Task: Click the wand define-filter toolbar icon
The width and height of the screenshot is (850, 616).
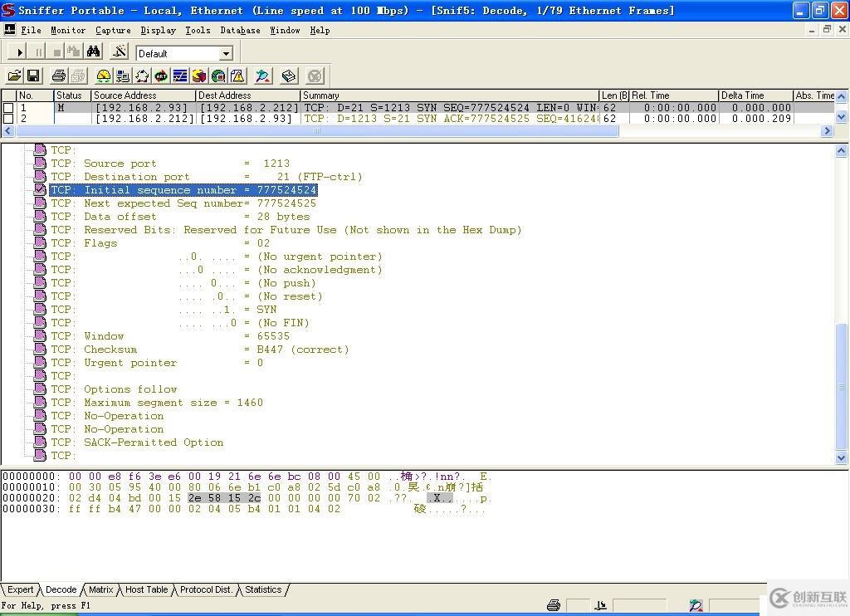Action: coord(119,52)
